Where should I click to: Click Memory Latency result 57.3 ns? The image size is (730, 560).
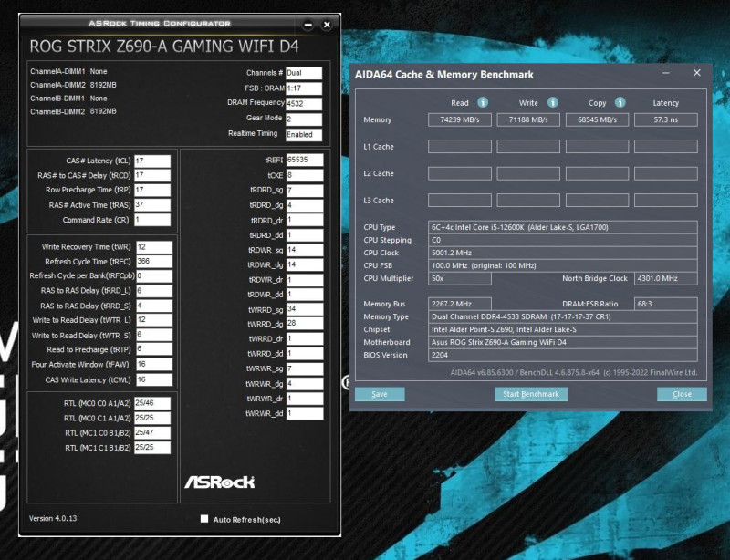point(666,119)
